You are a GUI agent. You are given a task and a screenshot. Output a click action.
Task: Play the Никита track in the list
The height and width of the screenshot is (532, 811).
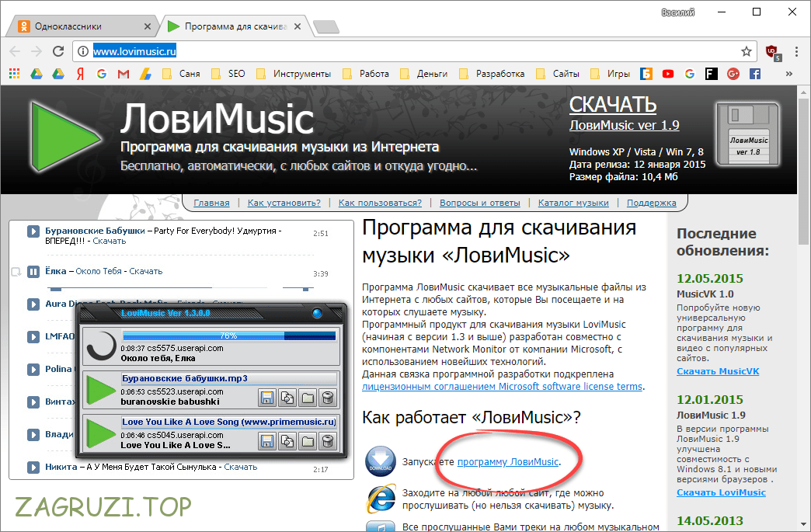point(33,468)
